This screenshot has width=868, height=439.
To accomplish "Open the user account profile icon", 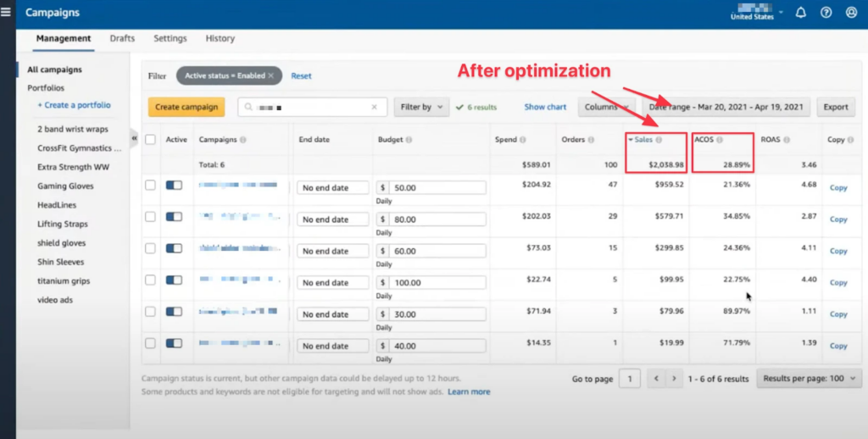I will (x=851, y=12).
